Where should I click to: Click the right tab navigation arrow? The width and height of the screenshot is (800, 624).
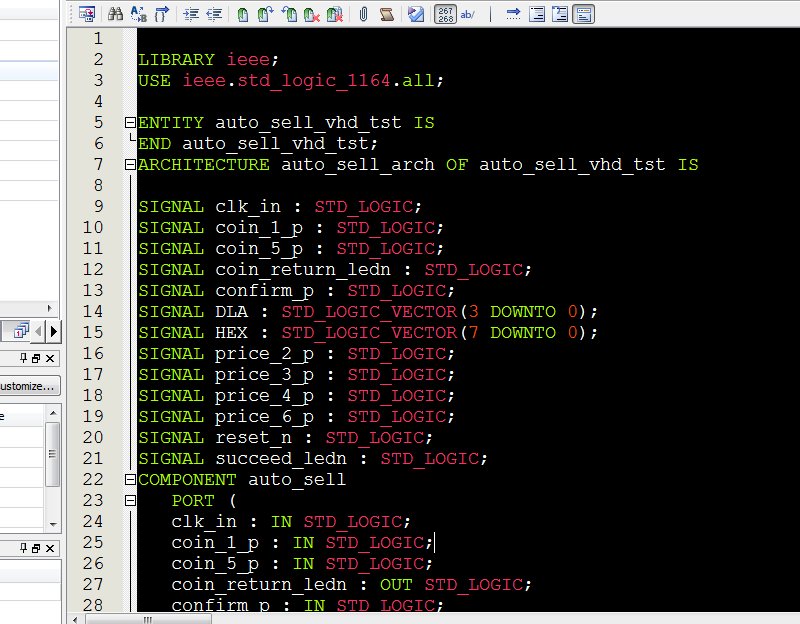coord(53,330)
